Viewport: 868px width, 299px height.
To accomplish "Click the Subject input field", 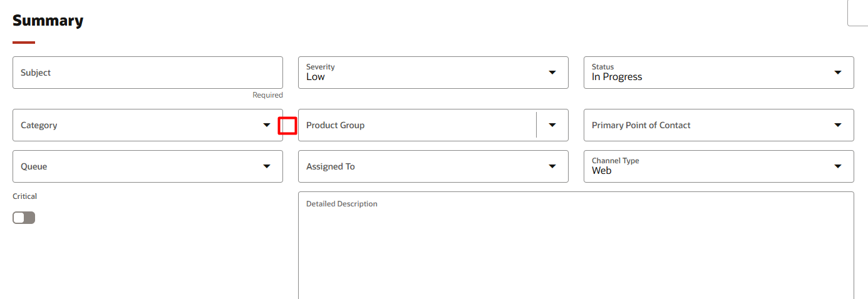I will click(148, 73).
